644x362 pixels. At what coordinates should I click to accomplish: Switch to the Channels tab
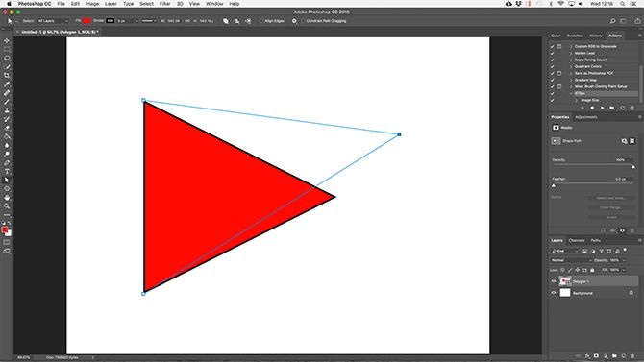576,240
